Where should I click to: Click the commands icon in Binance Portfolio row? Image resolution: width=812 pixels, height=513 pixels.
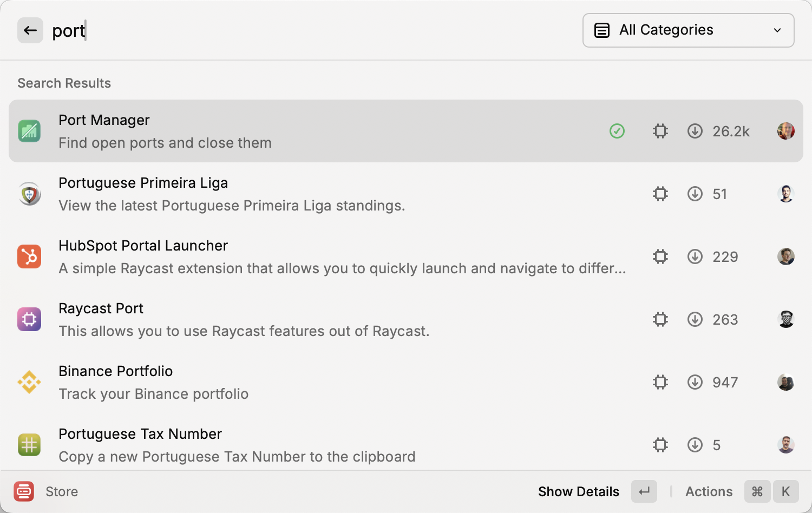(660, 382)
